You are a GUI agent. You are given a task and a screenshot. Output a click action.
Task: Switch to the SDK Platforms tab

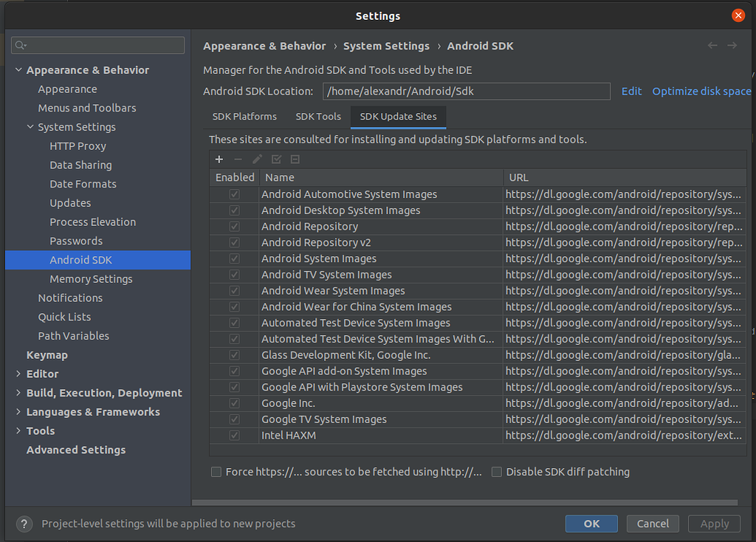tap(244, 117)
